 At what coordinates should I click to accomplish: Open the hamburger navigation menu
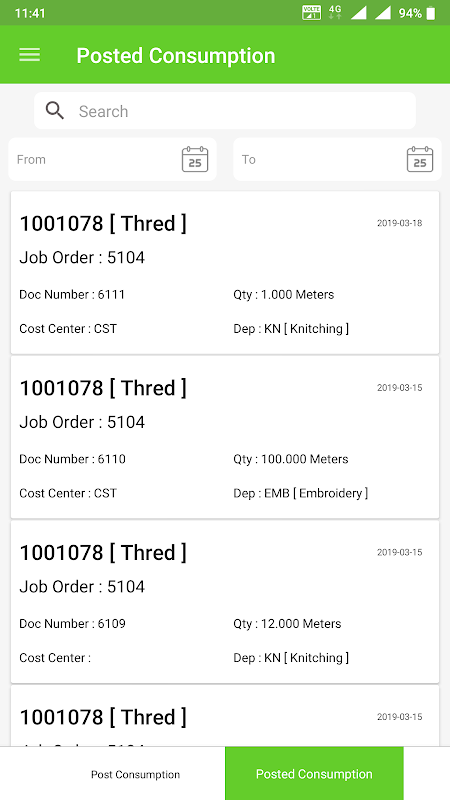(x=30, y=55)
